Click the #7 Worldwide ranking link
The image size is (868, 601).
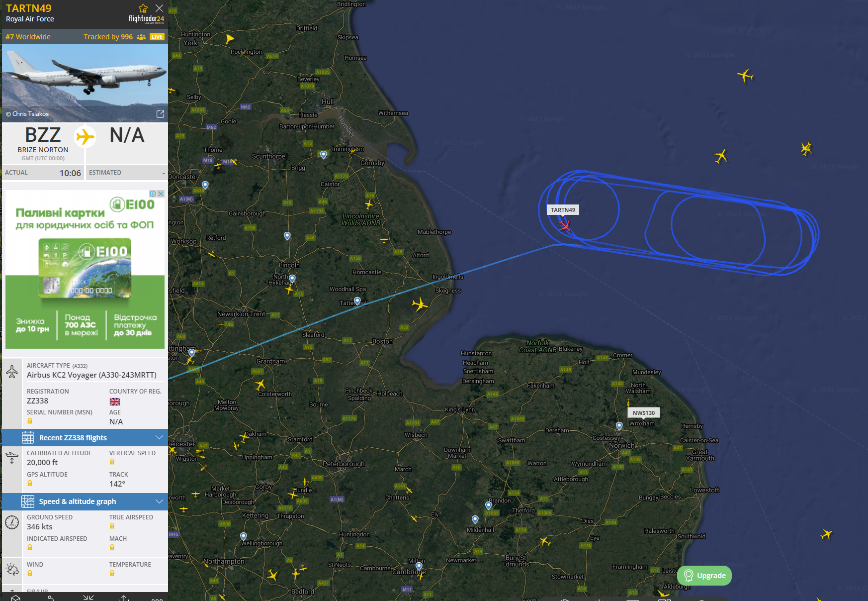tap(28, 37)
